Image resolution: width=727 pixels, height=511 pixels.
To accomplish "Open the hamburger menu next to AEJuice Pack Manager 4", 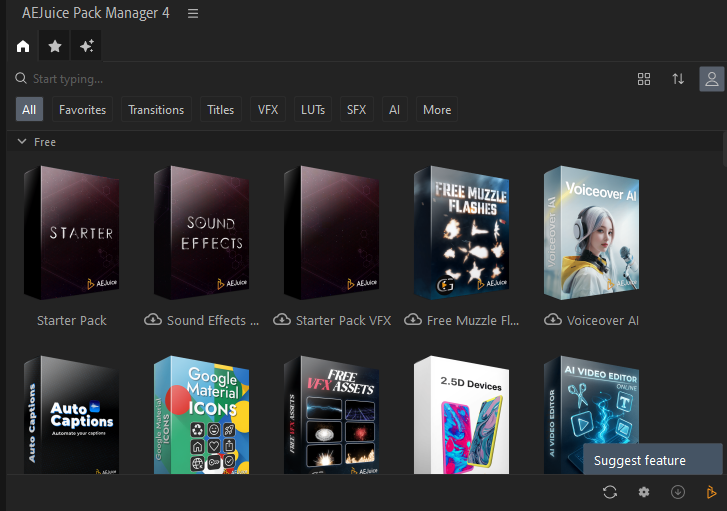I will 193,13.
